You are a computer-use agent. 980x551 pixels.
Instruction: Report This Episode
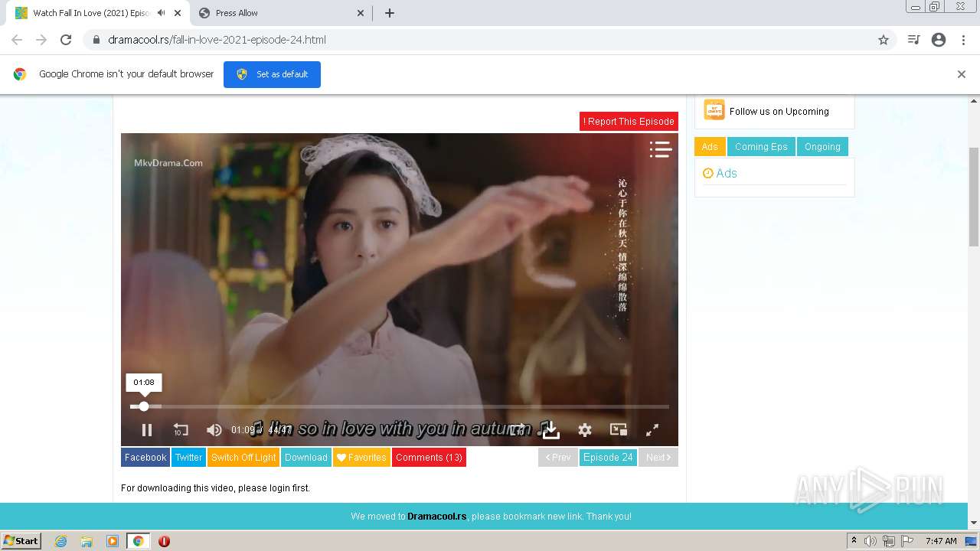coord(629,121)
